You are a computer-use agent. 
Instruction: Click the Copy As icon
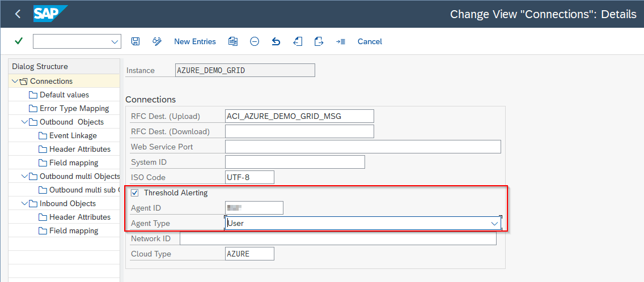[234, 41]
